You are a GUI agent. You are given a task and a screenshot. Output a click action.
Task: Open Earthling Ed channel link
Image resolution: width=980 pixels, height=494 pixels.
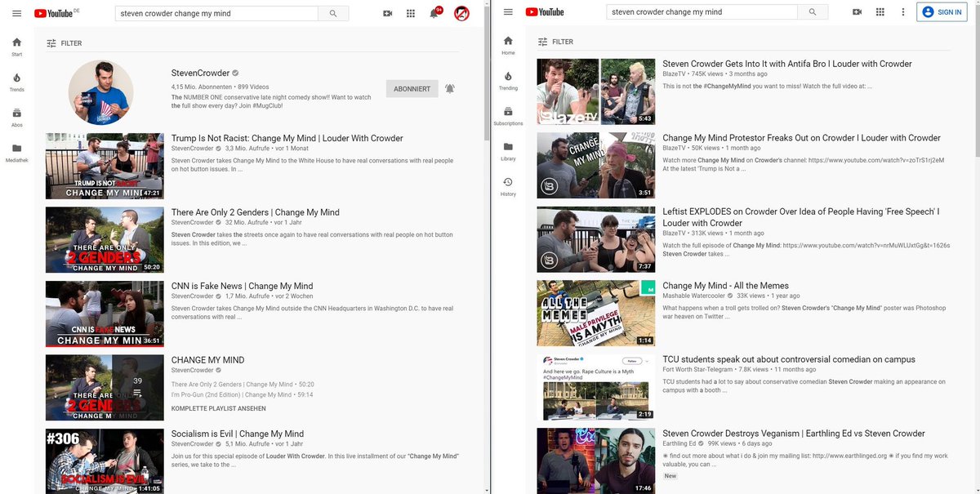[x=679, y=443]
